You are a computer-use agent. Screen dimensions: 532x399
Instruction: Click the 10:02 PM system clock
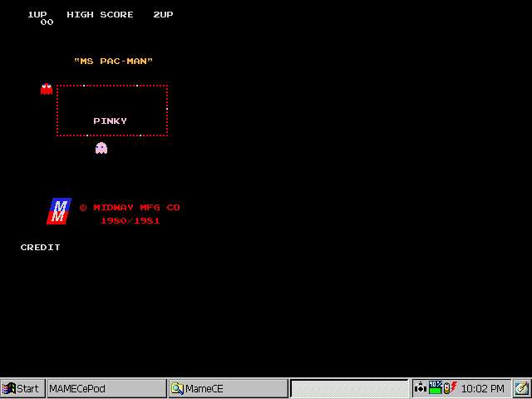[x=482, y=388]
